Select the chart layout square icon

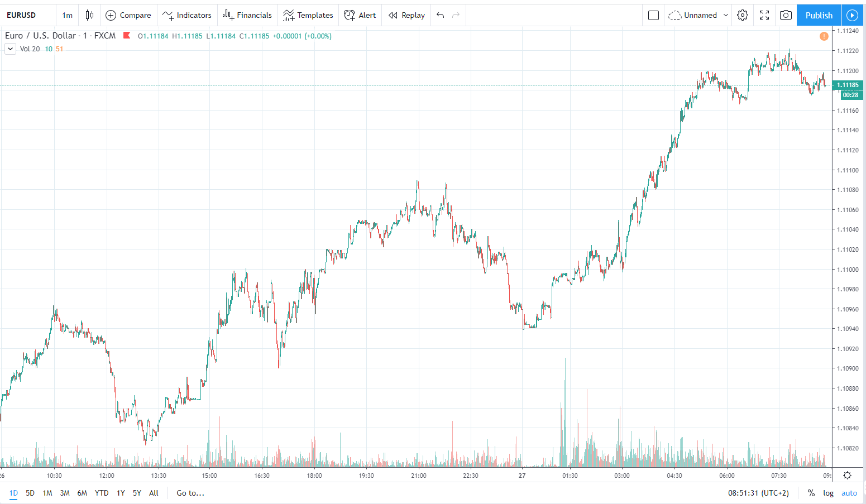[653, 15]
